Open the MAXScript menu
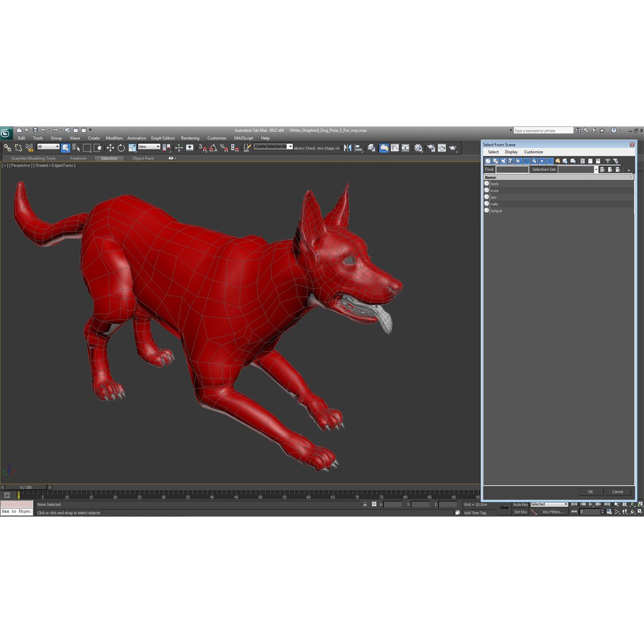The height and width of the screenshot is (644, 644). pos(243,138)
